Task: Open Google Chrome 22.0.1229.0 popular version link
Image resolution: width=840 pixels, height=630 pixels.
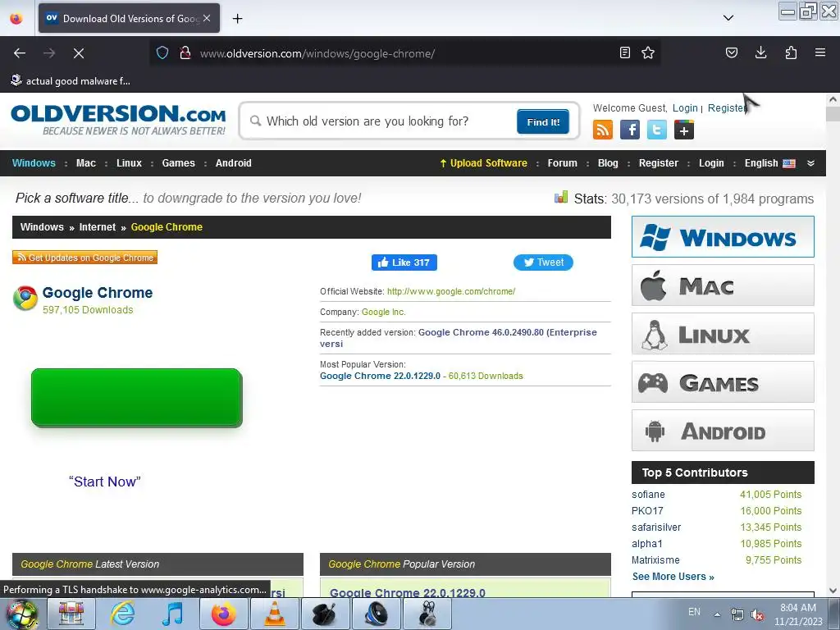Action: (380, 376)
